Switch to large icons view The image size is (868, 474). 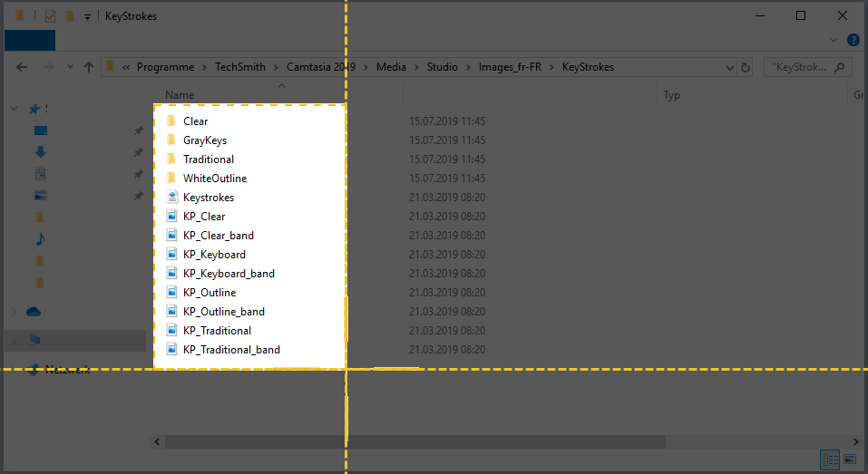850,459
